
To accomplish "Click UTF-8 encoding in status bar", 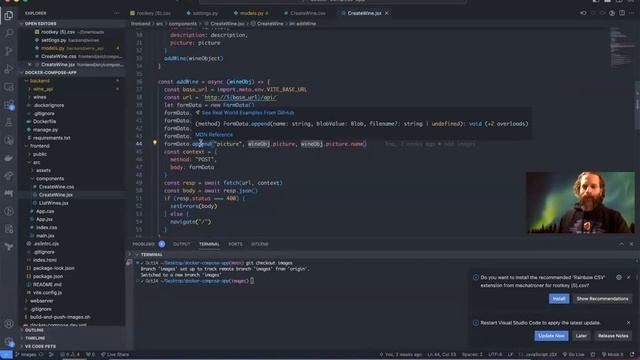I will click(x=495, y=355).
